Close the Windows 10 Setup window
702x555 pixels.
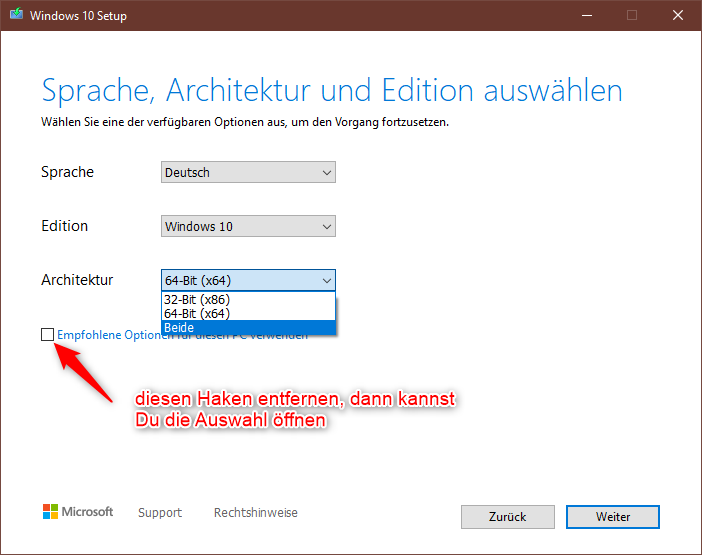tap(678, 16)
